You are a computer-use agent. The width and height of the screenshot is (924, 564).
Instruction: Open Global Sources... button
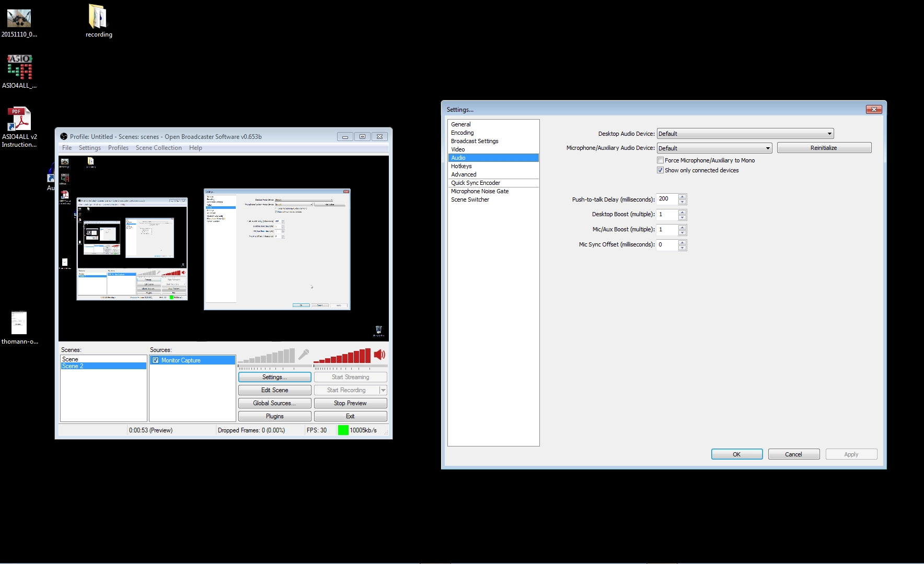(x=274, y=403)
